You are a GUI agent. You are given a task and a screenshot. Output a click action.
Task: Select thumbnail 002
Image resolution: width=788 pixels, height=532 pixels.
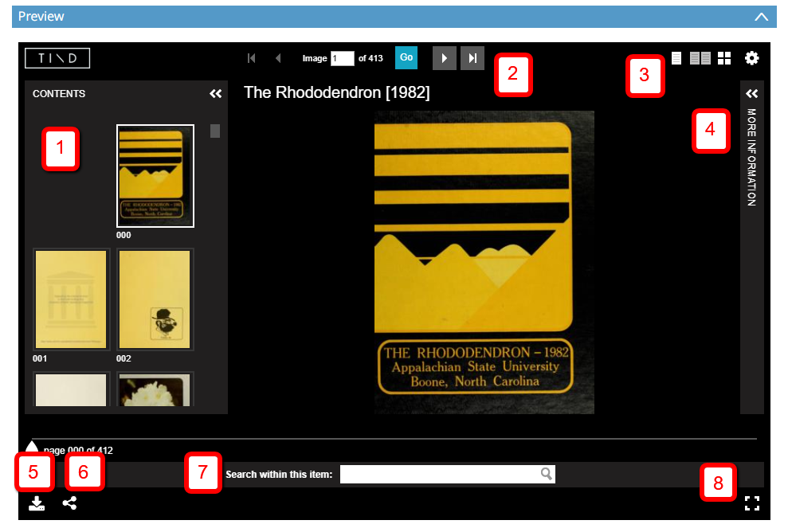(155, 299)
